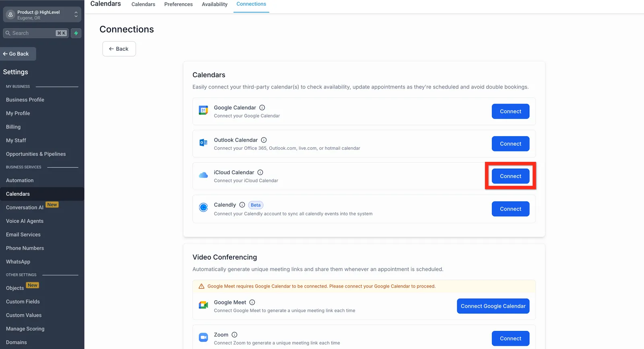Click the Calendly logo icon
The image size is (644, 349).
[x=204, y=207]
